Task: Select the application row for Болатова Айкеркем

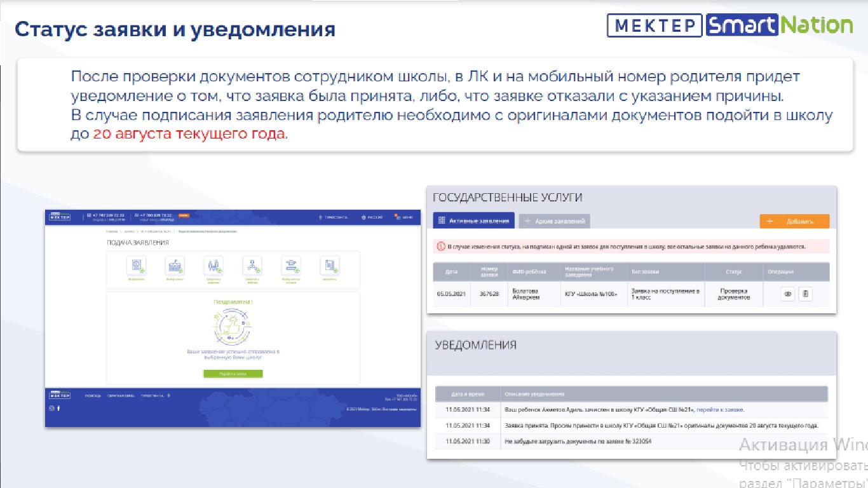Action: pos(526,294)
